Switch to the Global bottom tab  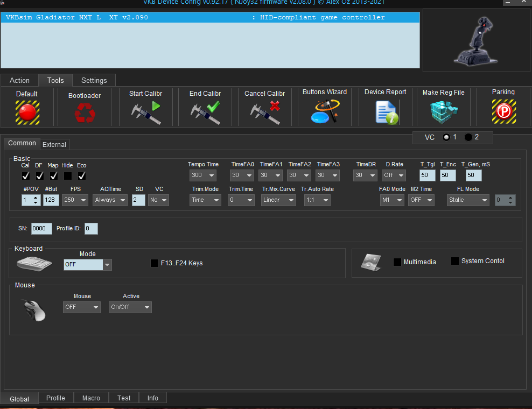tap(19, 399)
